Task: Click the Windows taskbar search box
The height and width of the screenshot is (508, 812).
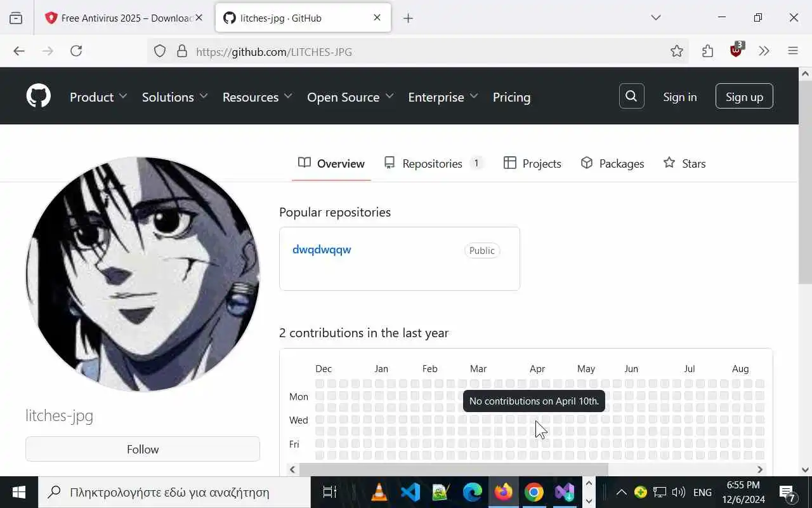Action: click(174, 492)
